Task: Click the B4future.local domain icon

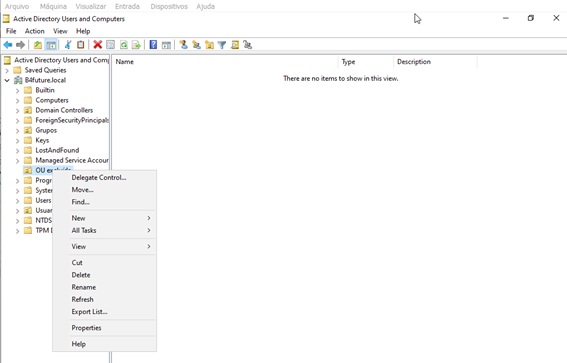Action: (18, 80)
